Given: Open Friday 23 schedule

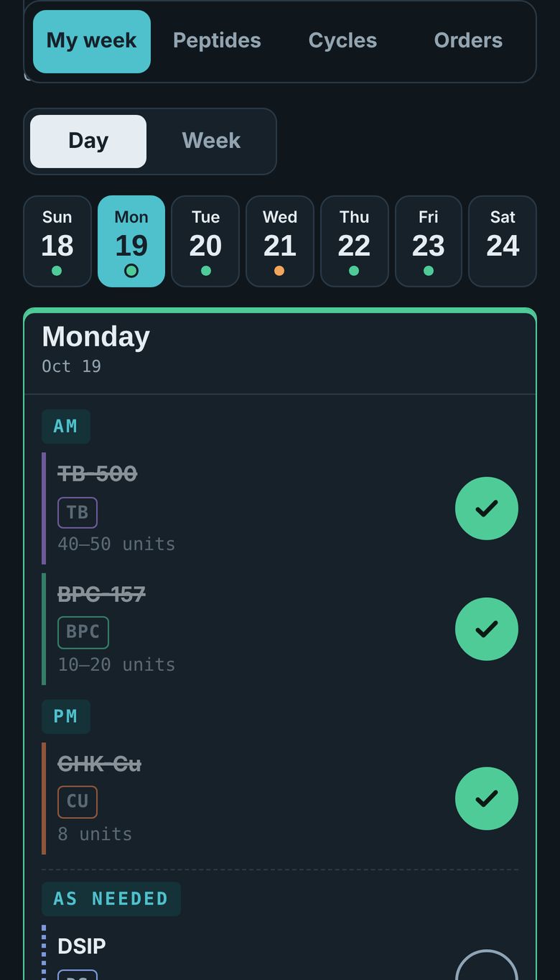Looking at the screenshot, I should (x=429, y=241).
